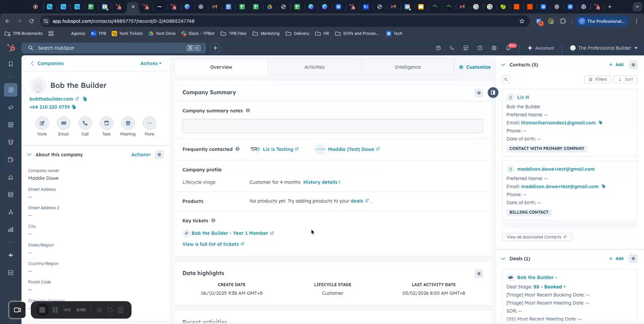Open the HubSpot home logo
Screen dimensions: 644x324
click(11, 48)
